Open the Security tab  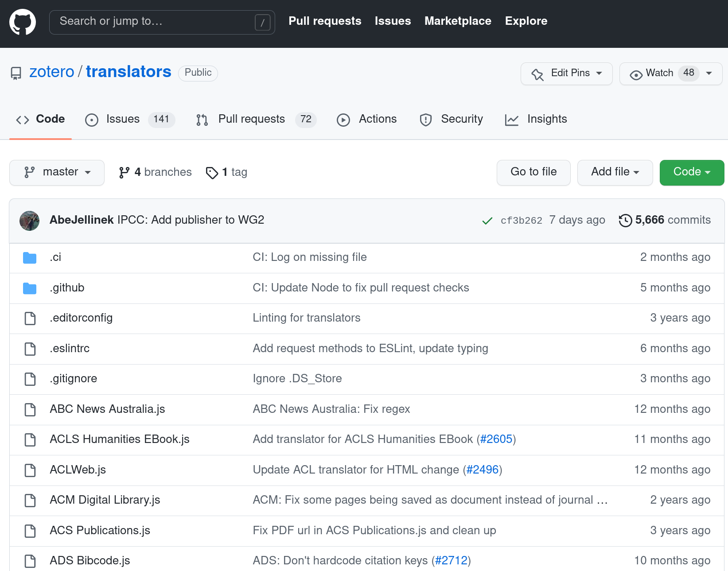pos(451,119)
